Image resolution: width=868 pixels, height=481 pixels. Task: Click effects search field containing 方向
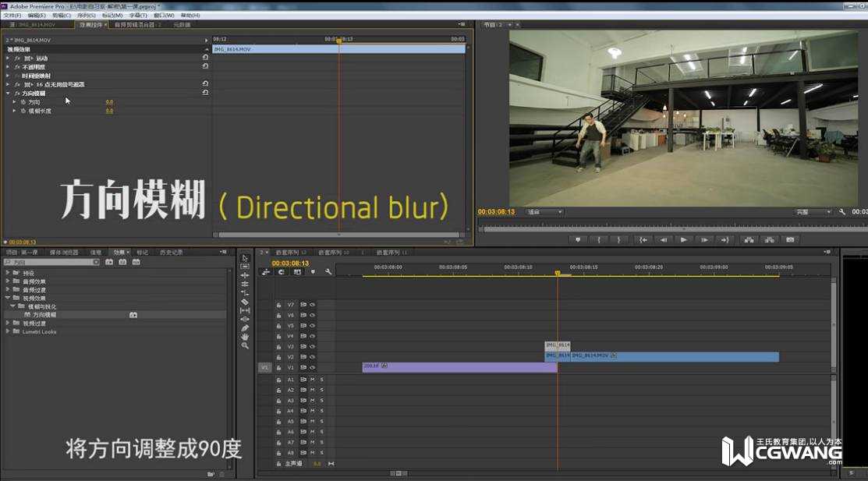pyautogui.click(x=51, y=262)
